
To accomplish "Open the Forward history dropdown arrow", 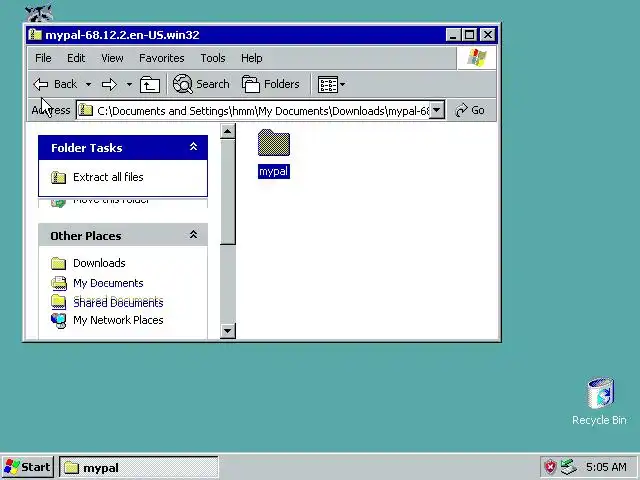I will coord(129,84).
